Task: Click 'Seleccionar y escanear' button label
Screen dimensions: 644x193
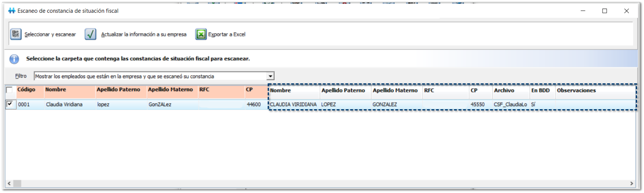Action: point(50,34)
